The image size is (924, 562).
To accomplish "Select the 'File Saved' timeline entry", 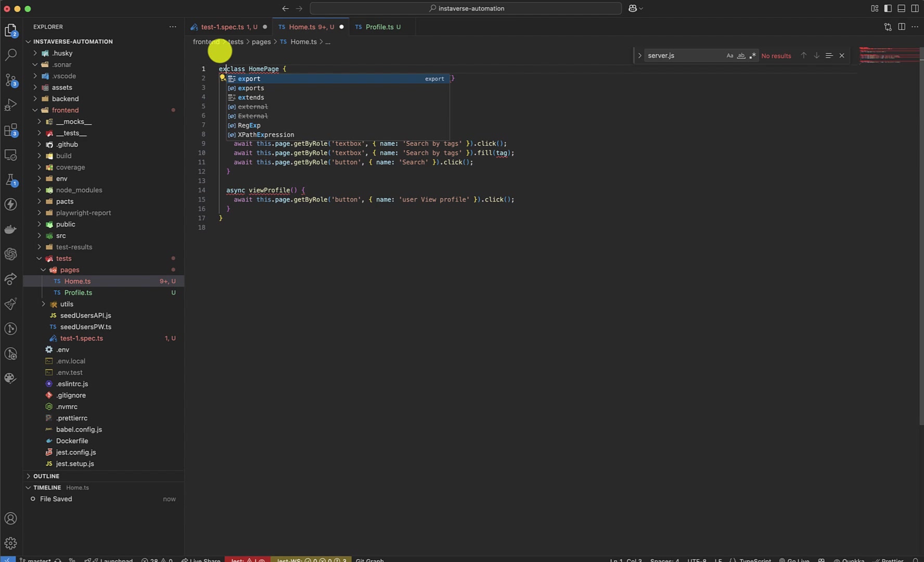I will [104, 499].
